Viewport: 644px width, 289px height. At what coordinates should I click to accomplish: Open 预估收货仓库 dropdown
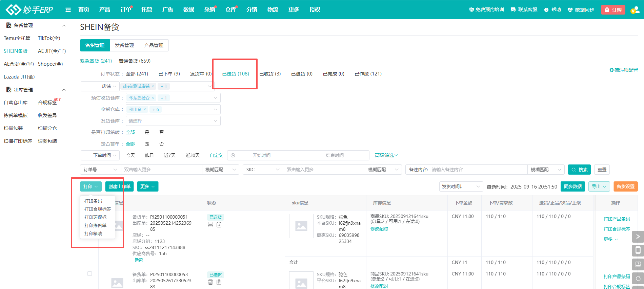point(173,98)
